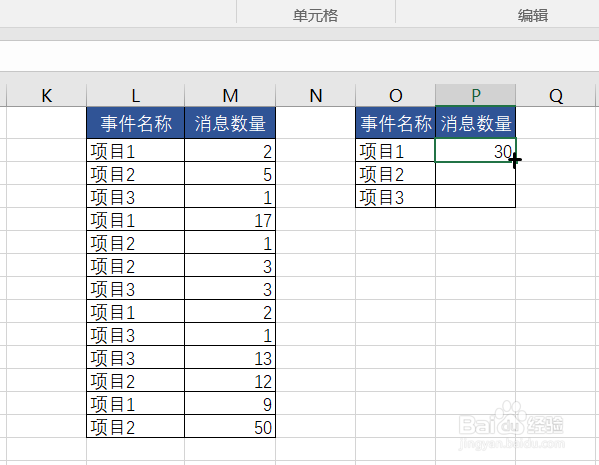This screenshot has width=599, height=465.
Task: Select 项目2 cell beside value 5
Action: pos(136,173)
